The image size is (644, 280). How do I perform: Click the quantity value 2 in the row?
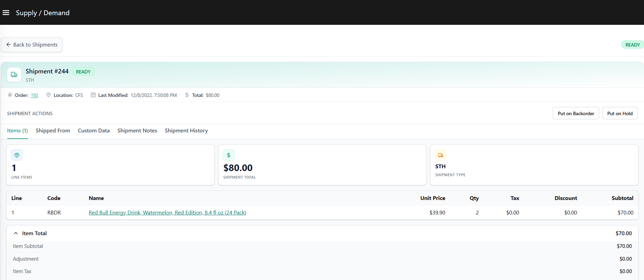477,213
